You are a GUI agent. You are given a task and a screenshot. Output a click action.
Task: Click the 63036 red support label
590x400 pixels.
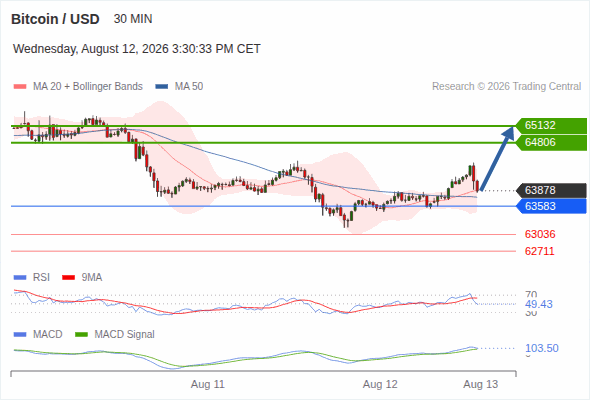pyautogui.click(x=540, y=234)
